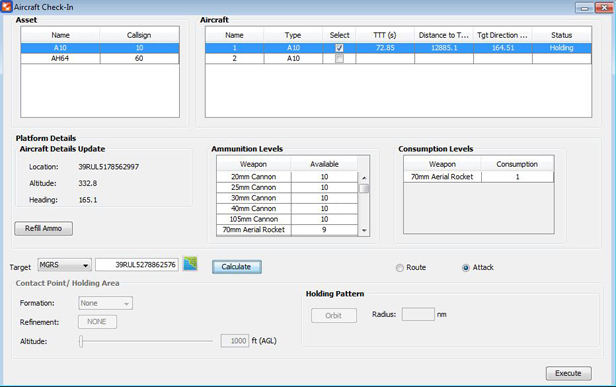
Task: Click ammunition list scroll down arrow
Action: click(x=364, y=231)
